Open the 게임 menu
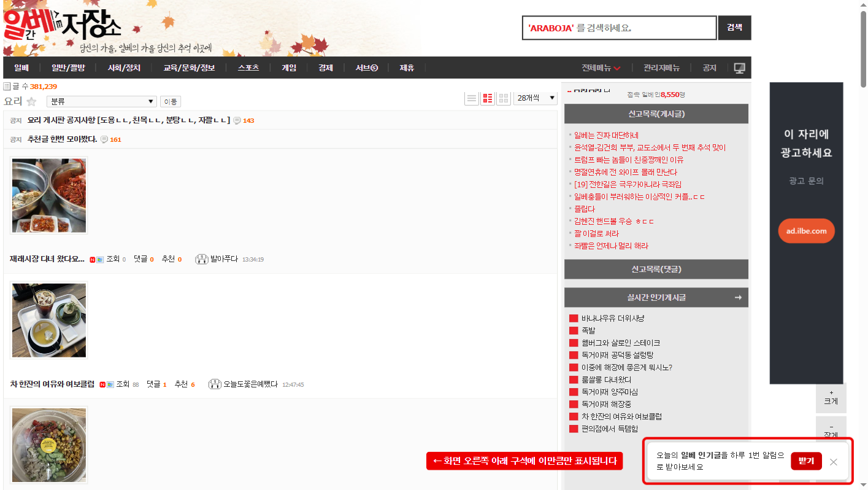 click(x=289, y=68)
